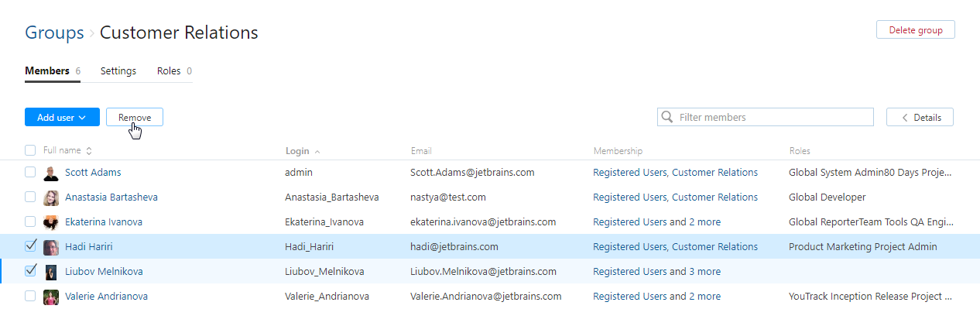Open the Add user dropdown
Image resolution: width=980 pixels, height=333 pixels.
62,118
